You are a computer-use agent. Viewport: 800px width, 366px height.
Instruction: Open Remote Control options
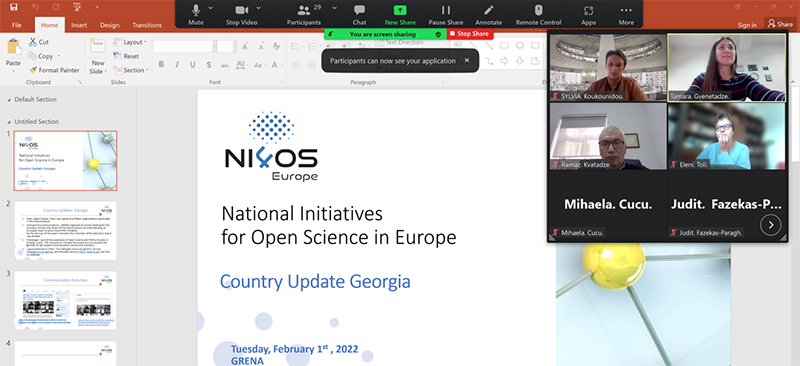[538, 14]
